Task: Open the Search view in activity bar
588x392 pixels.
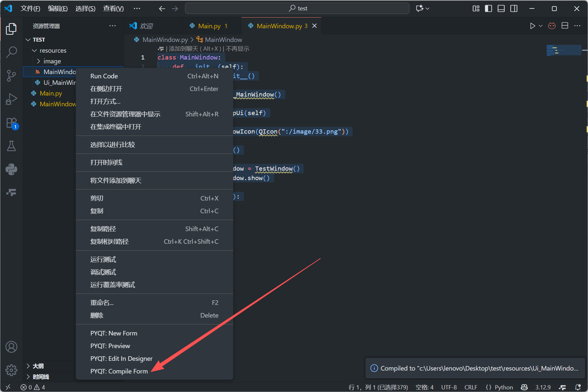Action: (x=11, y=52)
